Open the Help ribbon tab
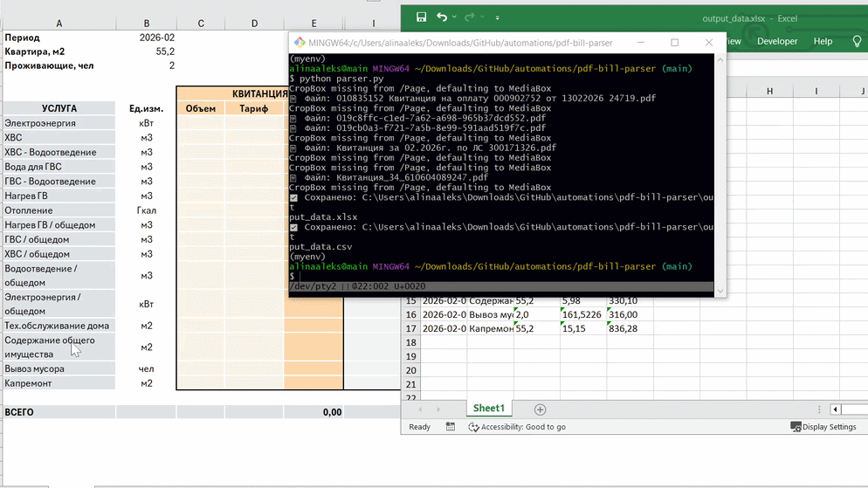 click(x=823, y=42)
